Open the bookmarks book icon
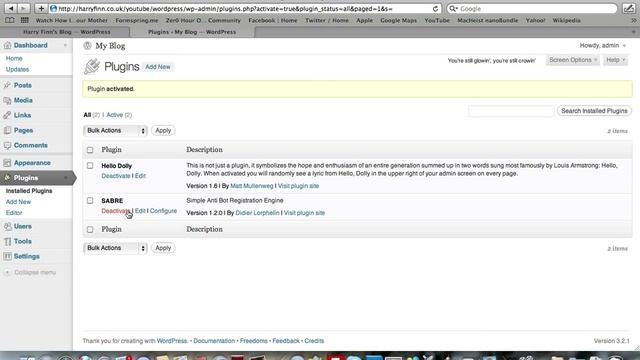640x360 pixels. point(10,20)
